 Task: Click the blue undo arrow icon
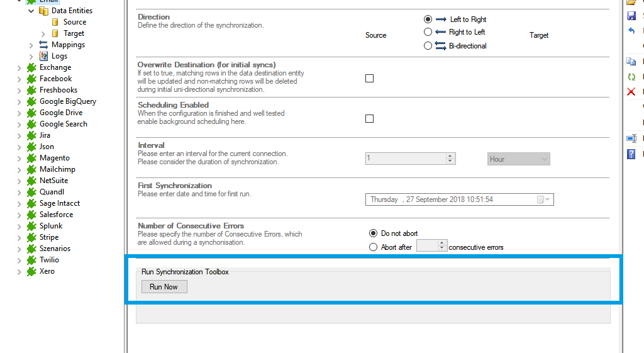[631, 31]
